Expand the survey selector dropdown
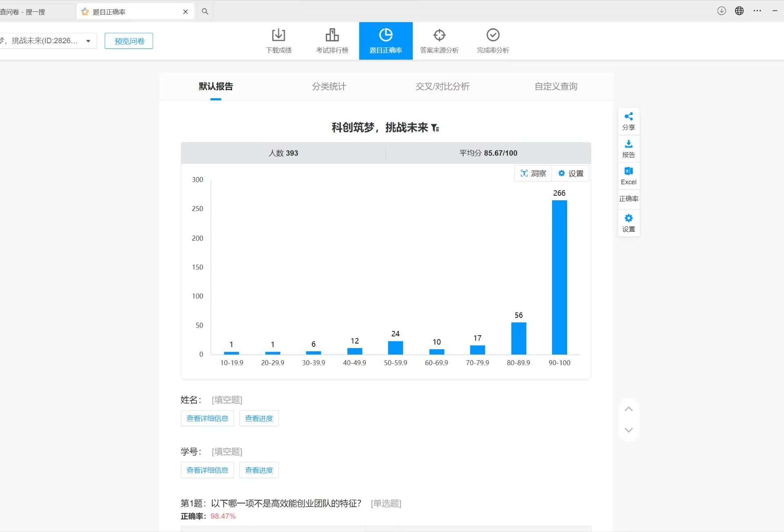Screen dimensions: 784x532 (x=88, y=41)
